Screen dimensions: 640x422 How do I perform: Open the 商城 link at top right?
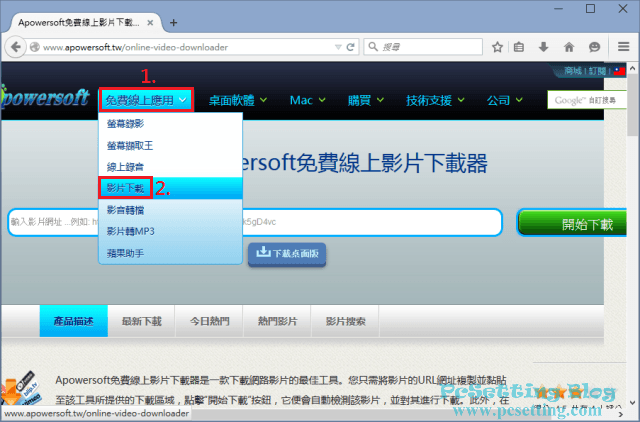(x=573, y=71)
